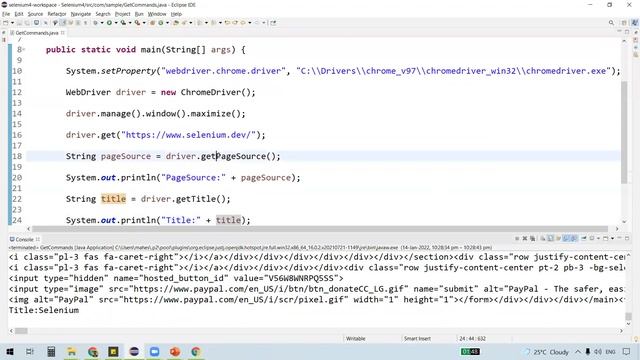Select the GetCommands.java editor tab
This screenshot has width=640, height=360.
(37, 33)
